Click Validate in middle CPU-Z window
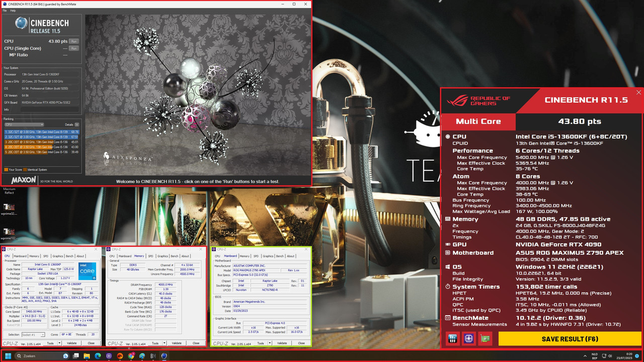 (x=177, y=343)
